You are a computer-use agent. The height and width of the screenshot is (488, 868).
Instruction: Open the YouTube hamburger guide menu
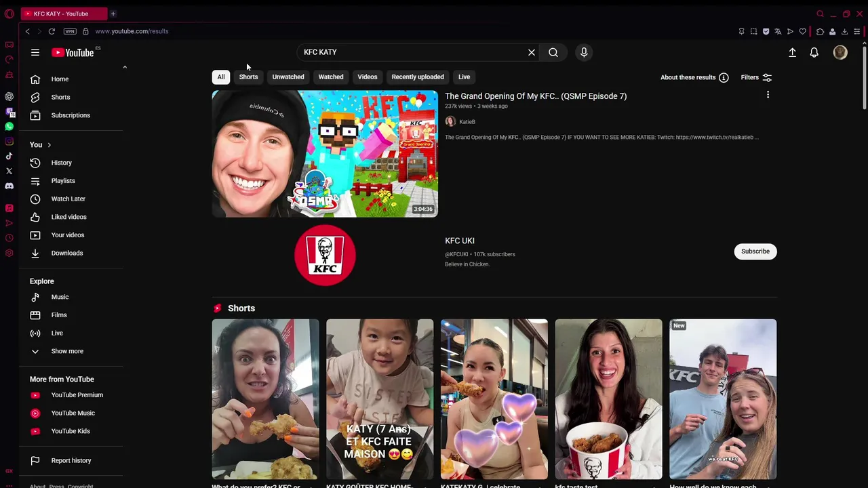click(35, 52)
